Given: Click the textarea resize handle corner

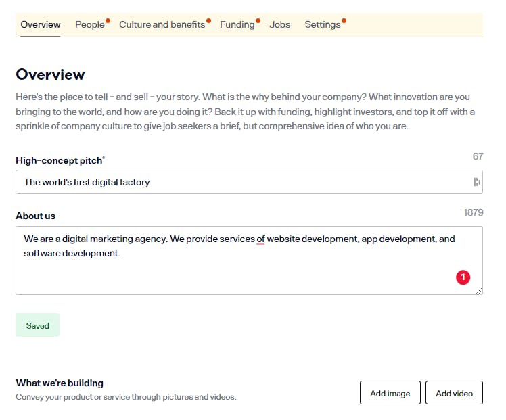Looking at the screenshot, I should 479,291.
